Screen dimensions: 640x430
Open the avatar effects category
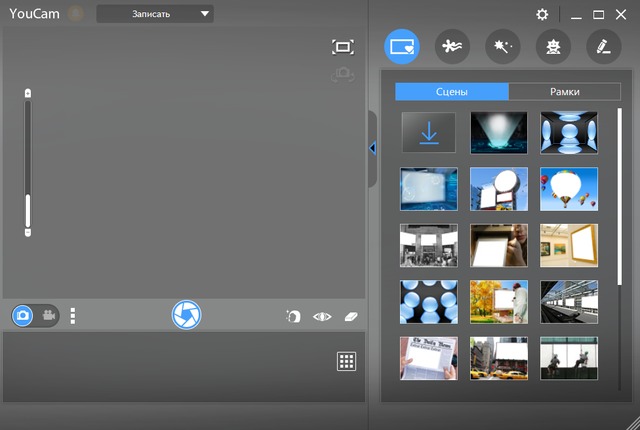[x=552, y=46]
